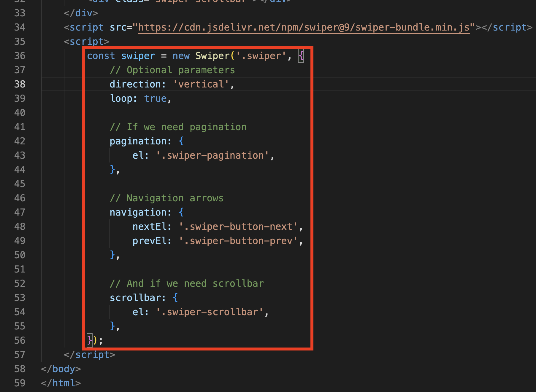The width and height of the screenshot is (536, 392).
Task: Click line number 53 in the gutter
Action: pos(20,298)
